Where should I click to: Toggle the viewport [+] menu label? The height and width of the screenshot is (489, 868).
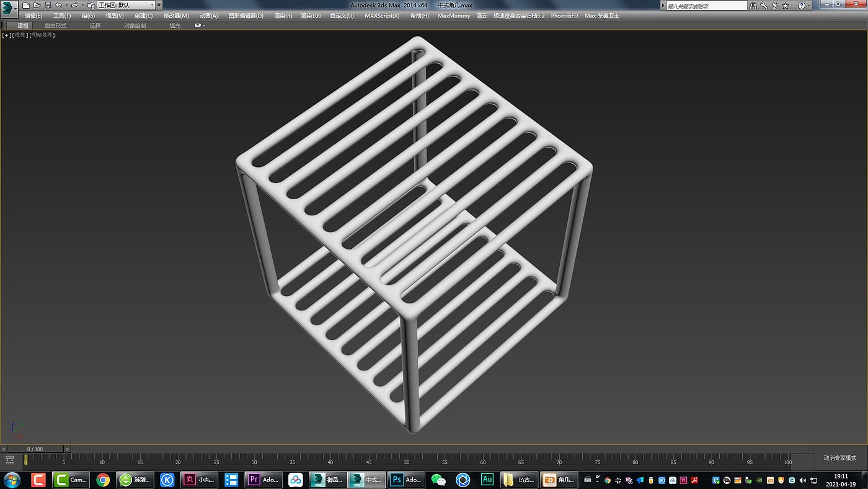[x=6, y=35]
